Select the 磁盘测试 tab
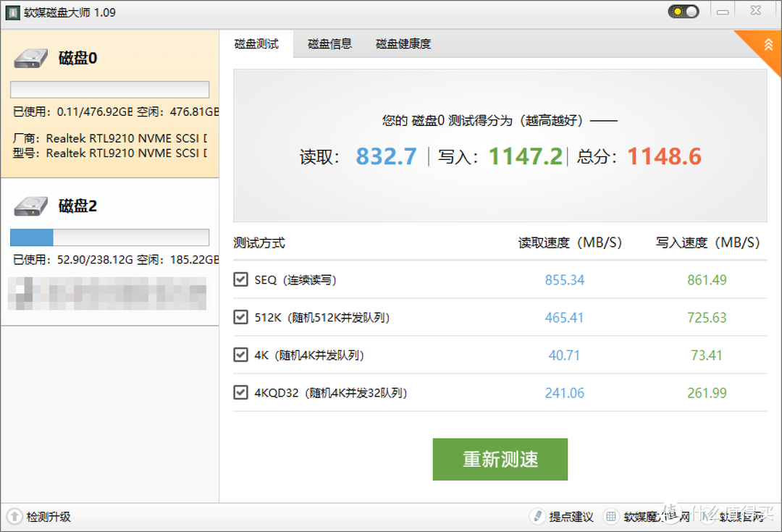Image resolution: width=782 pixels, height=532 pixels. tap(256, 44)
